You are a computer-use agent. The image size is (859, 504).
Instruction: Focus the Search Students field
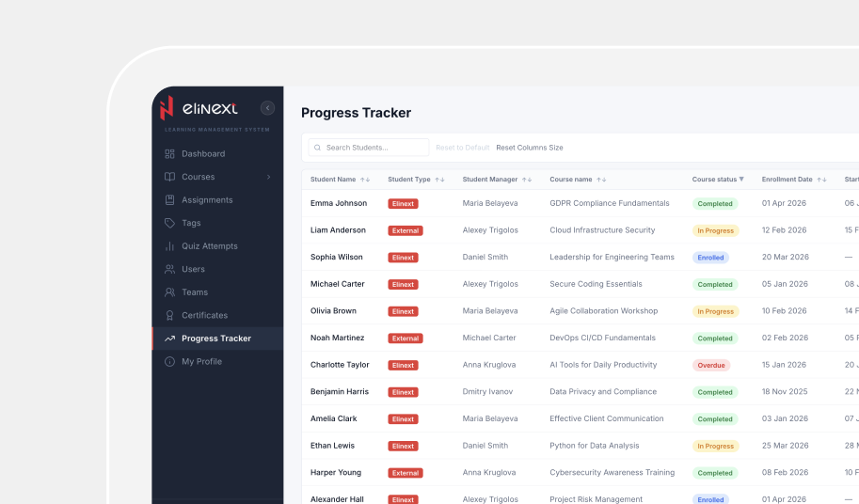point(369,148)
